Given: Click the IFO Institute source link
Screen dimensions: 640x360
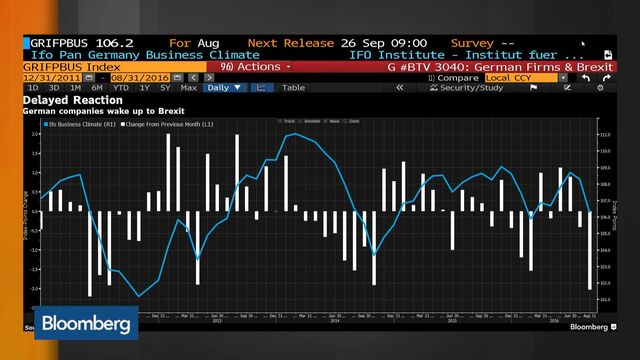Looking at the screenshot, I should [x=466, y=55].
